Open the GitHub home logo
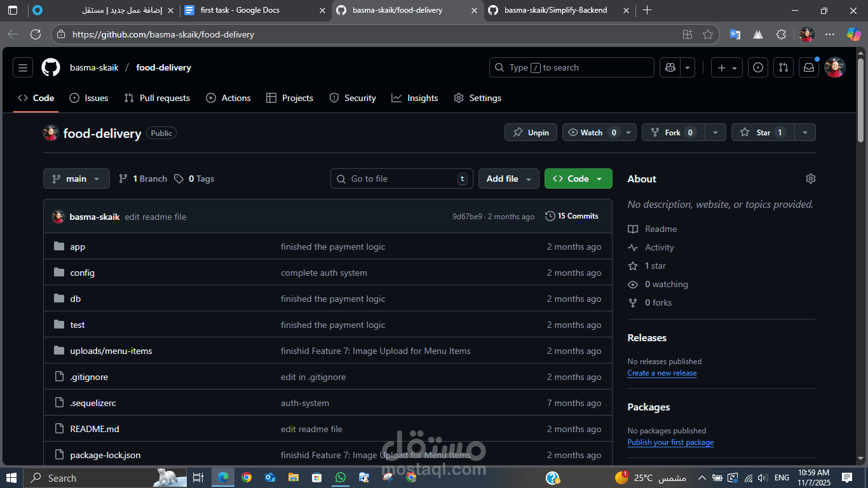Screen dimensions: 868x488 tap(50, 67)
